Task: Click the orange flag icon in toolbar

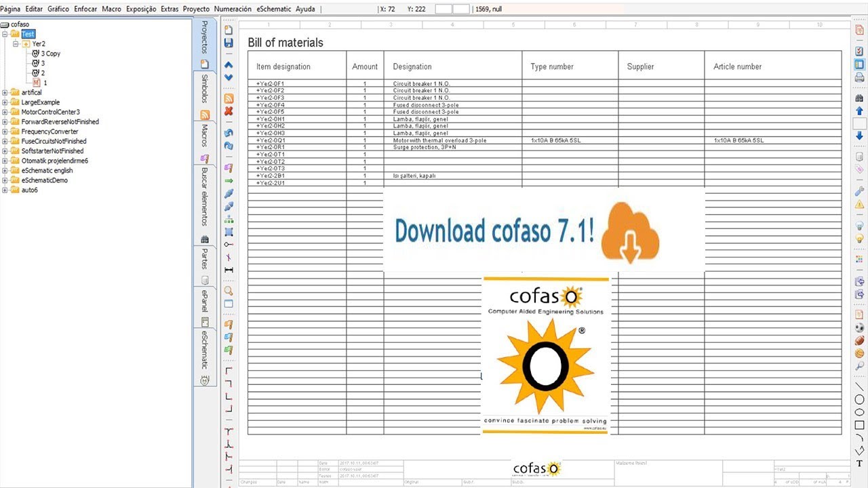Action: click(x=229, y=325)
